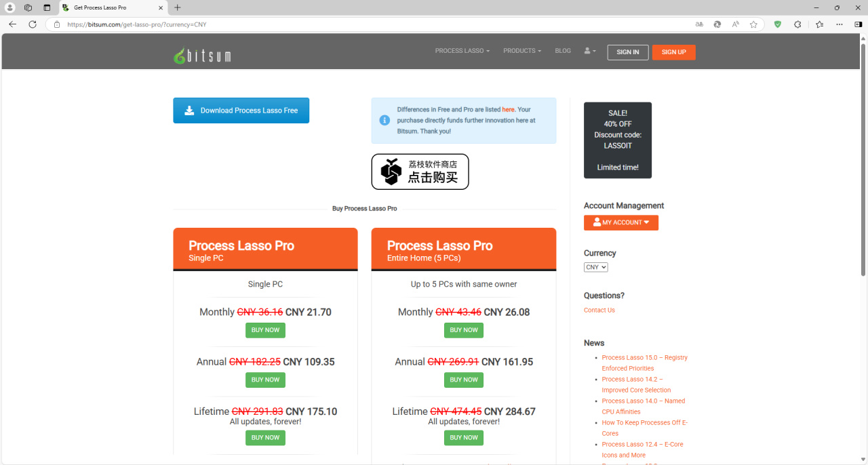The image size is (868, 465).
Task: Click the blue info circle icon
Action: [384, 120]
